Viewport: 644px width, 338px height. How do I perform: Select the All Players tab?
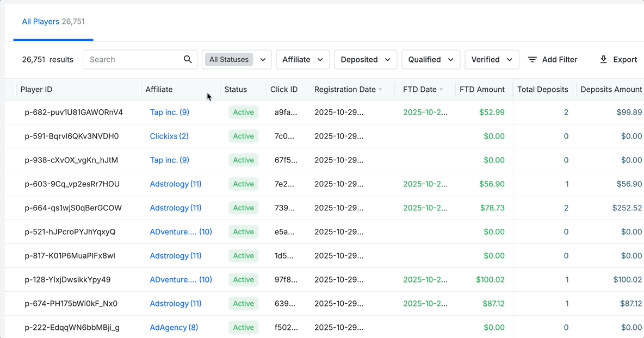coord(53,22)
